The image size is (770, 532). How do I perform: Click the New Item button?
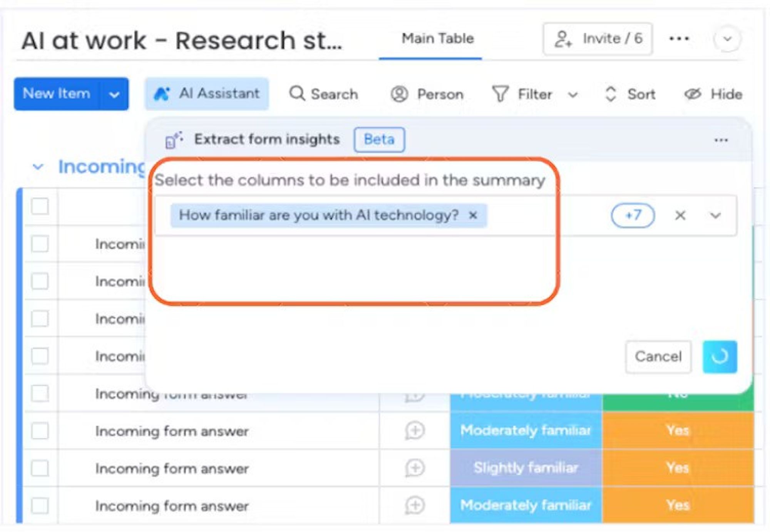point(57,94)
